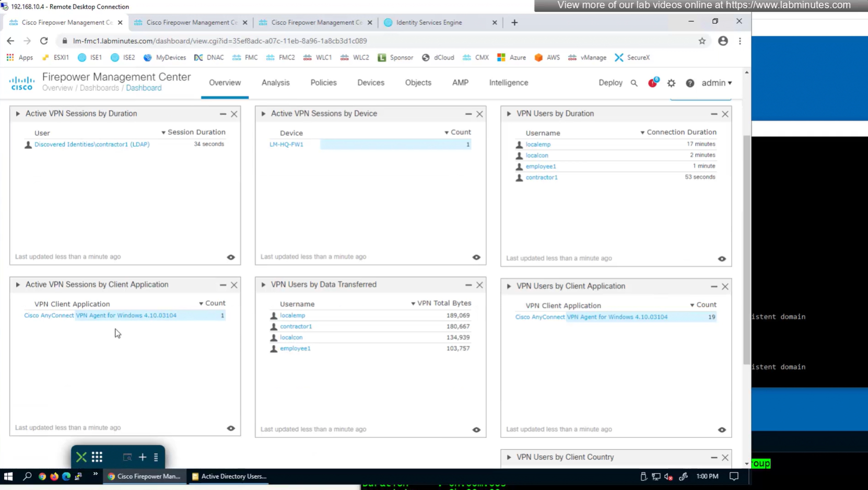The width and height of the screenshot is (868, 490).
Task: Toggle eye icon in Active VPN Sessions by Device
Action: 476,257
